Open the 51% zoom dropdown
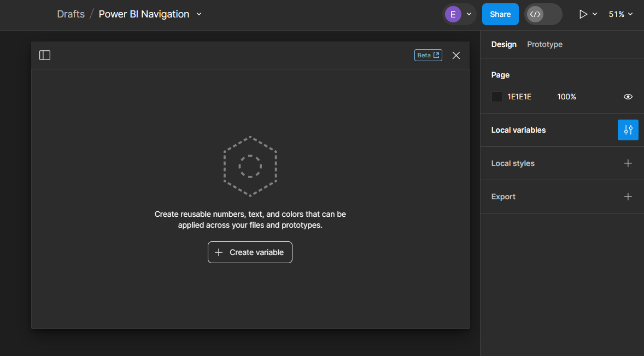This screenshot has width=644, height=356. [620, 14]
